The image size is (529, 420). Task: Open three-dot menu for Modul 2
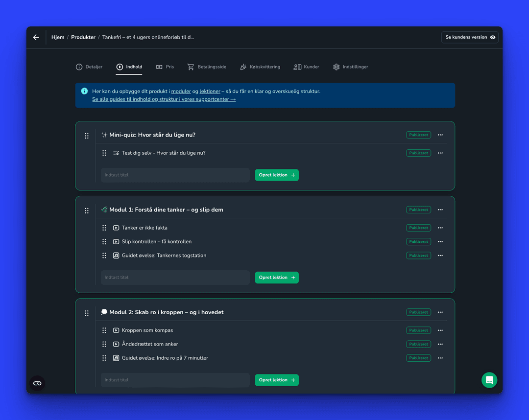pos(440,312)
